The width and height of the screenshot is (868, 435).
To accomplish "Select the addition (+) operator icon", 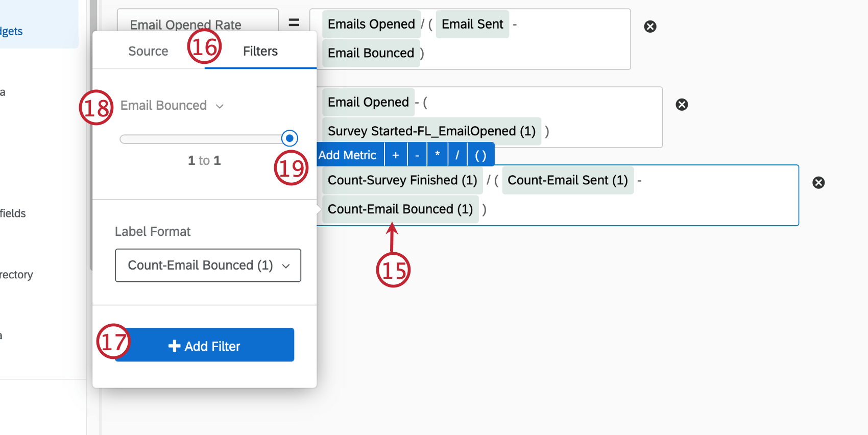I will pos(396,154).
